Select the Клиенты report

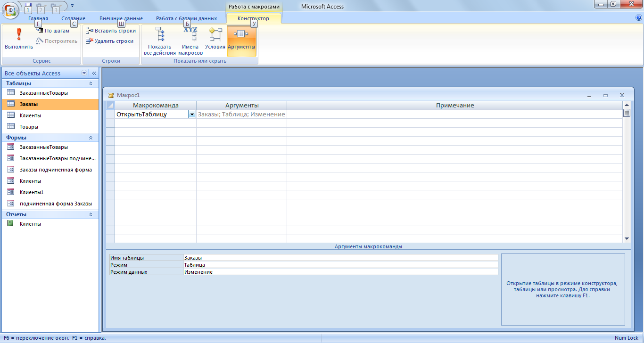pyautogui.click(x=50, y=224)
